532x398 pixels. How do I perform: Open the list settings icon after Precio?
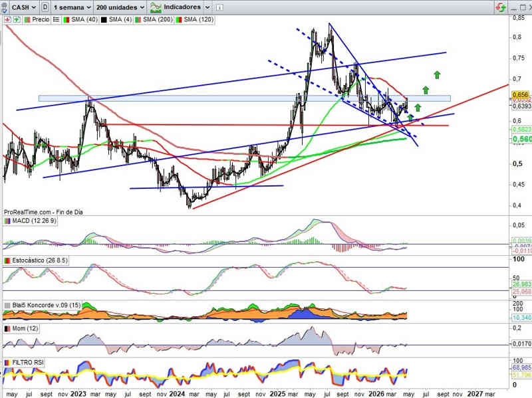coord(56,20)
